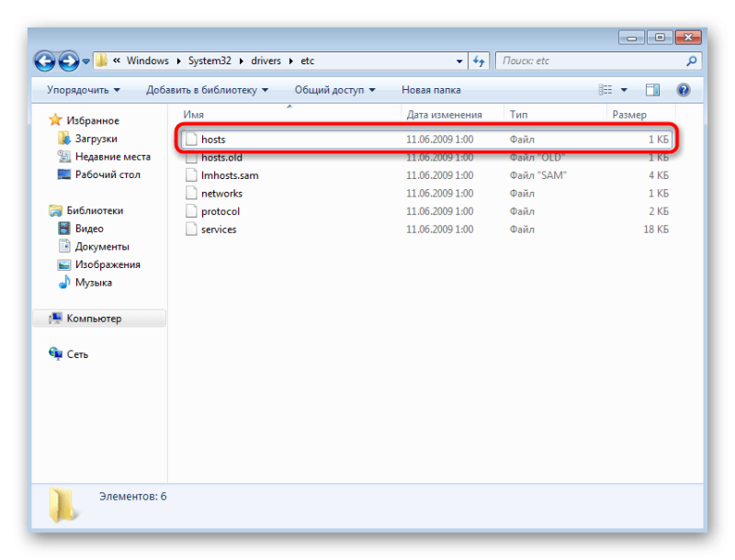Refresh the etc folder view
This screenshot has height=560, width=735.
pyautogui.click(x=479, y=61)
